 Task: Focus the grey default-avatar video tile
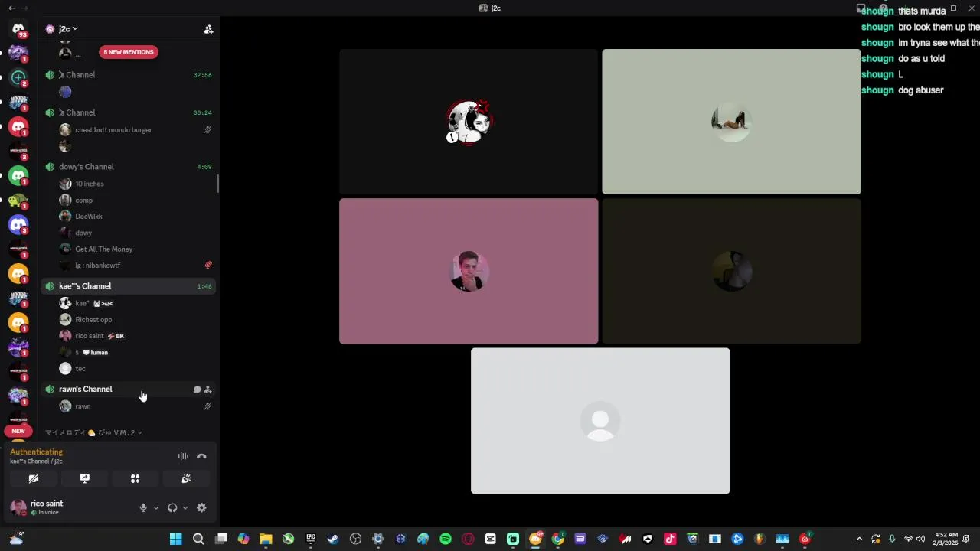(600, 421)
